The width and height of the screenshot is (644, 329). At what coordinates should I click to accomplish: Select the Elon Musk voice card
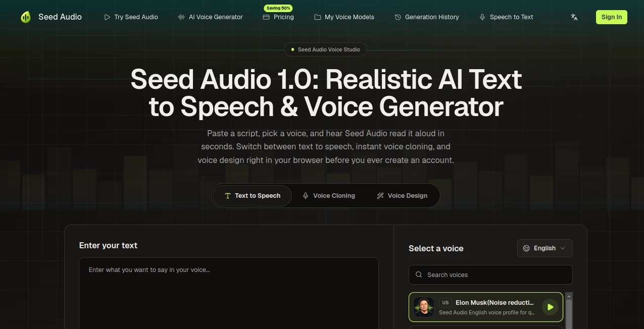coord(486,307)
